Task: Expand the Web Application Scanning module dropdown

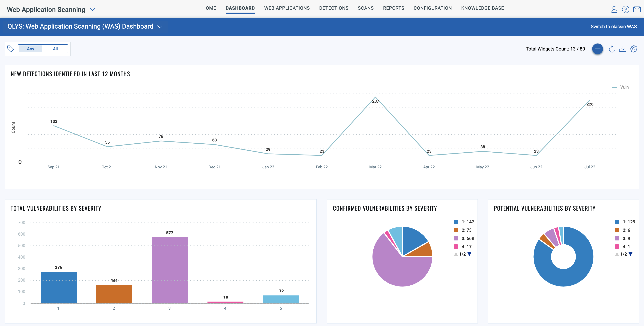Action: (92, 10)
